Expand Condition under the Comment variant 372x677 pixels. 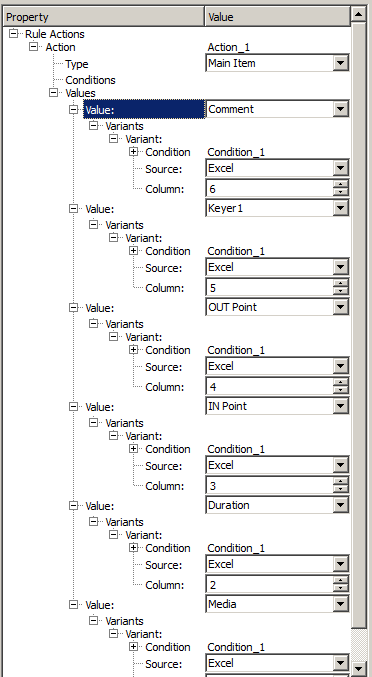tap(133, 152)
